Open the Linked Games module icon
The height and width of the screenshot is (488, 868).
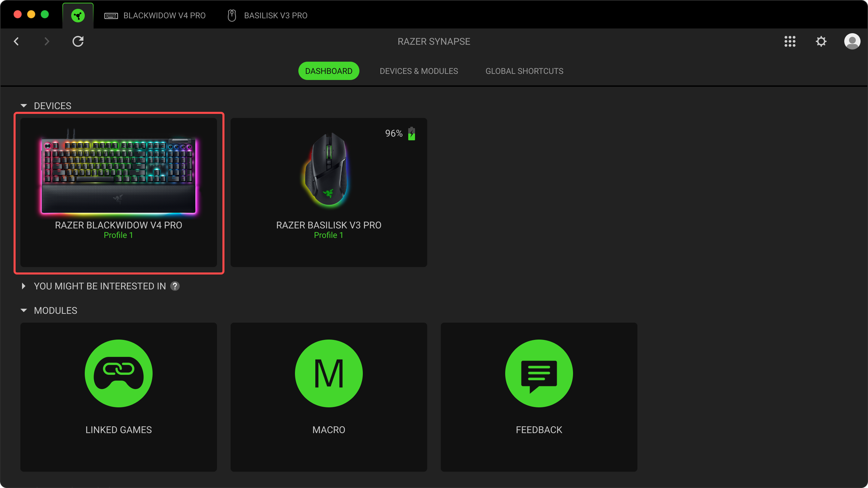(x=118, y=373)
